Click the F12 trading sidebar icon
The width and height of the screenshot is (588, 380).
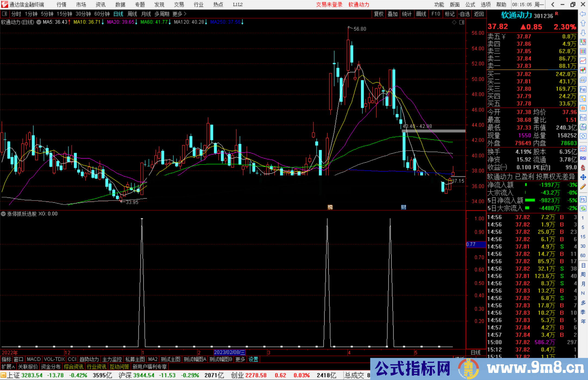pos(583,118)
